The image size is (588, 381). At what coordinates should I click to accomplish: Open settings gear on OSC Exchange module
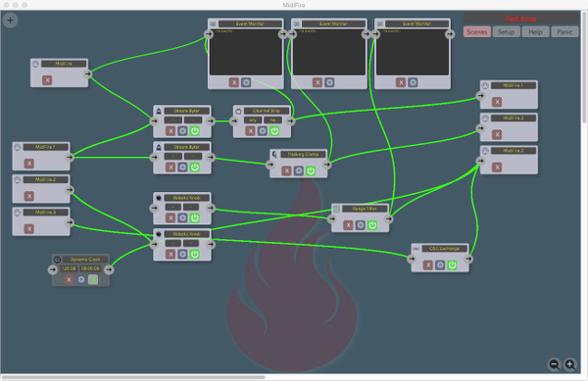coord(440,265)
